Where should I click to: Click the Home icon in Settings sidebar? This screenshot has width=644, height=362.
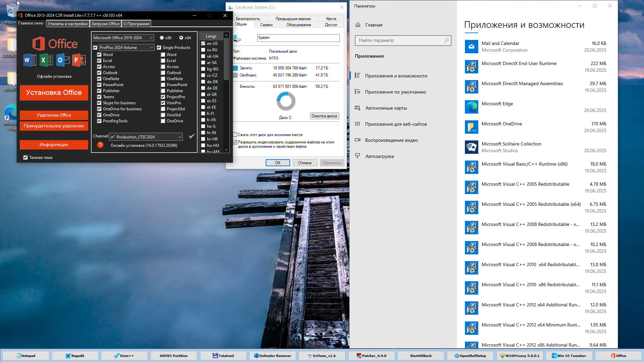click(358, 25)
